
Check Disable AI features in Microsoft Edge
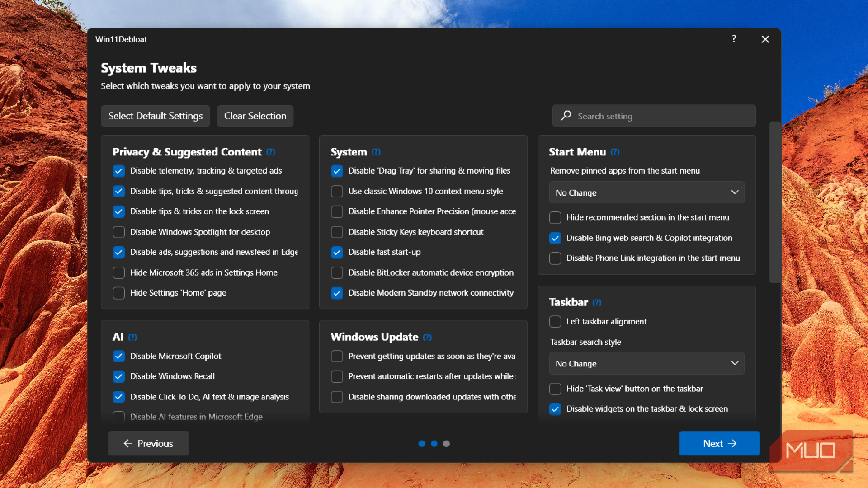118,417
